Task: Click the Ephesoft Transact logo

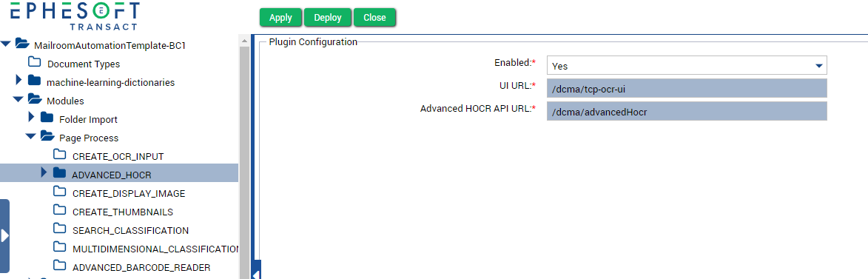Action: (74, 15)
